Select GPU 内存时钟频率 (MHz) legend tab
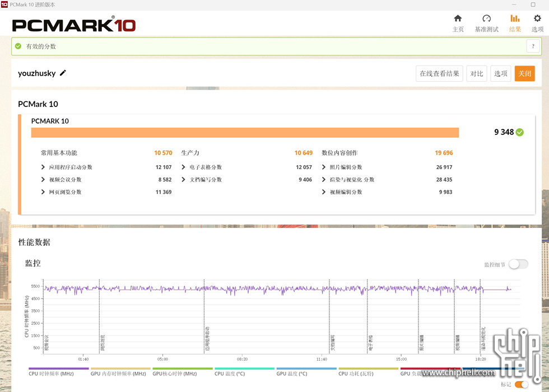Screen dimensions: 549x392 120,372
